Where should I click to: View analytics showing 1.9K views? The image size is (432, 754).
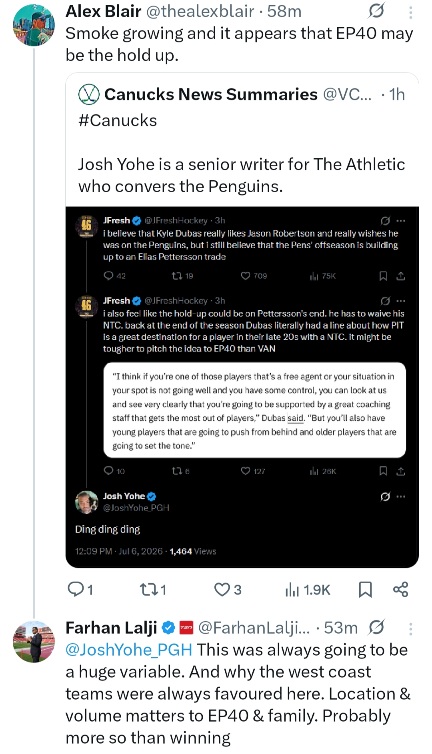[307, 590]
